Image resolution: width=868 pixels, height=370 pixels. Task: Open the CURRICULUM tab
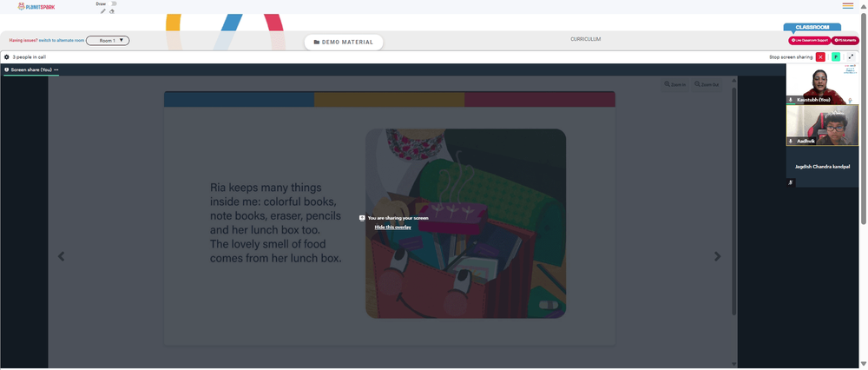pos(586,39)
